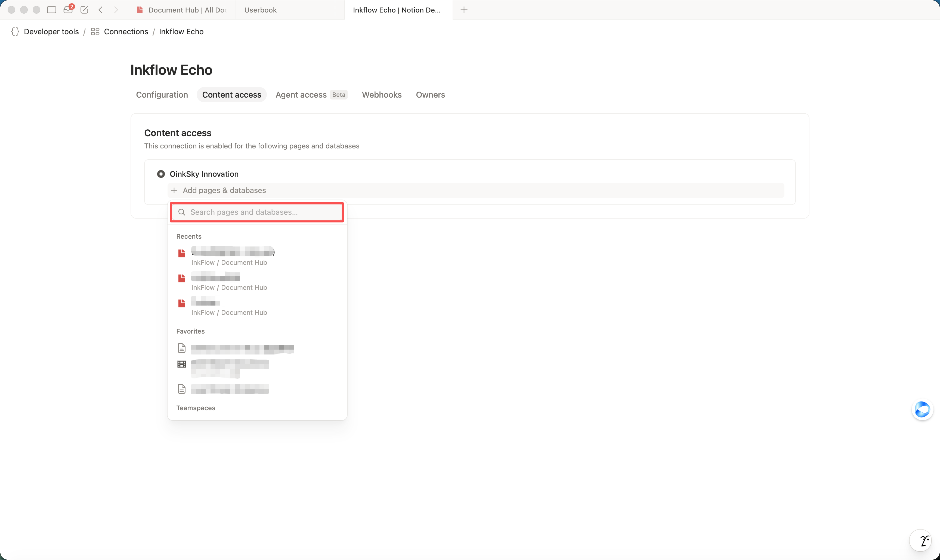Click the Recents section label
This screenshot has height=560, width=940.
coord(189,236)
